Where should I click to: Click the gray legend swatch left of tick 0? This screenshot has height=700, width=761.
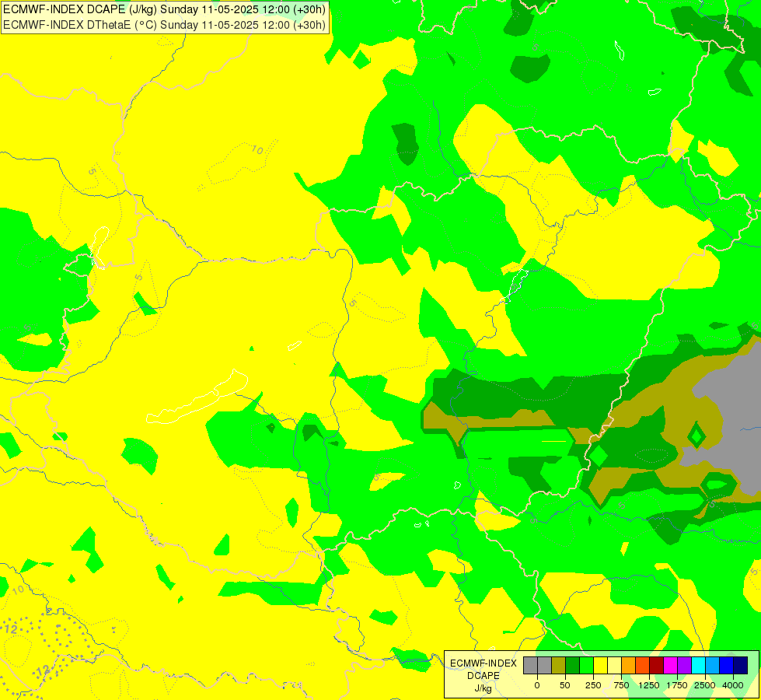(x=530, y=665)
